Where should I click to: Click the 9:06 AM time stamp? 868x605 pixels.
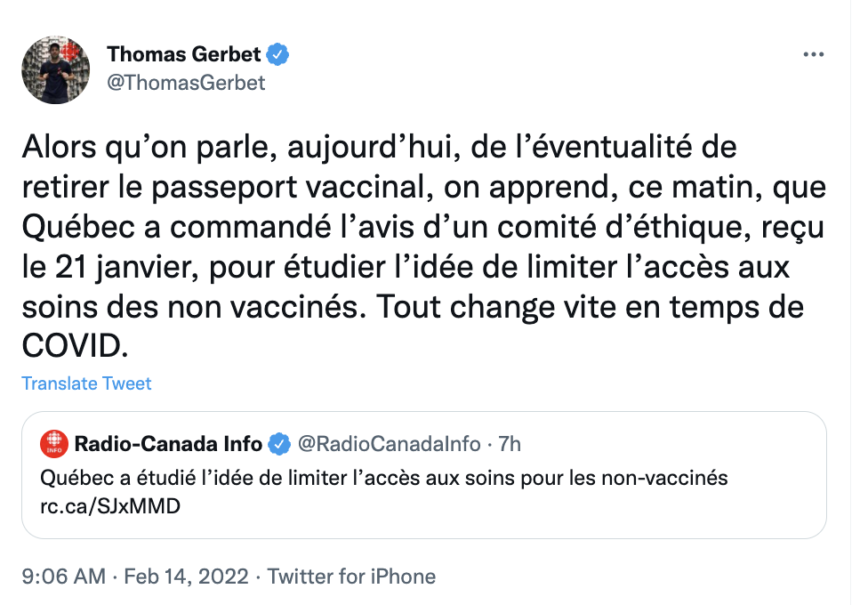[63, 577]
